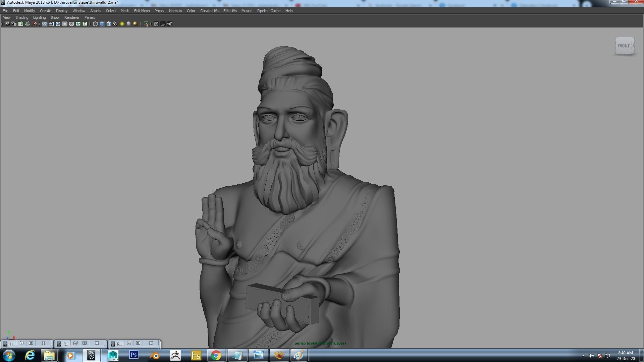Click the Textured display checker icon
Screen dimensions: 644x362
pyautogui.click(x=115, y=24)
